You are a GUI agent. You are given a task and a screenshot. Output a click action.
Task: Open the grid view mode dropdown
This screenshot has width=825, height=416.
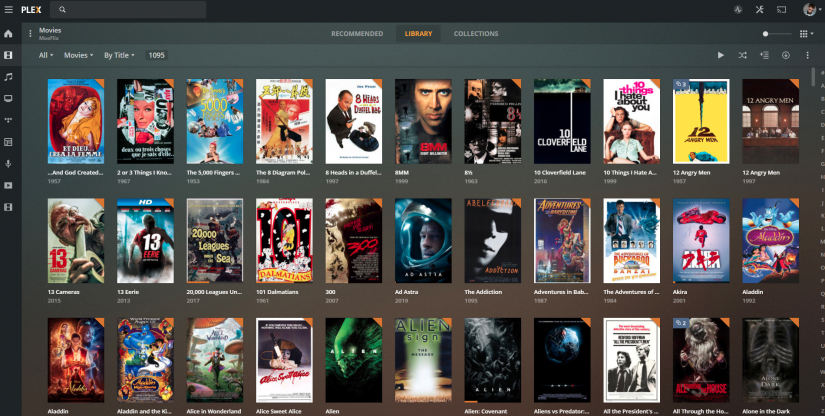(x=806, y=34)
